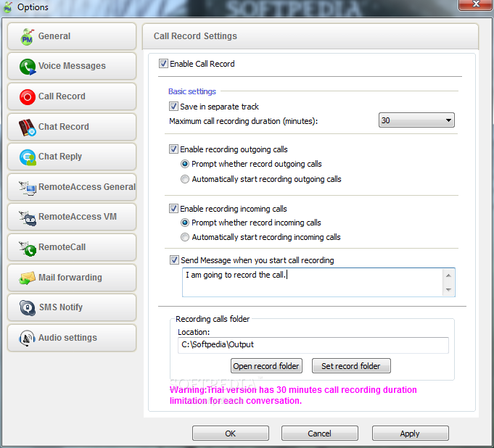Select Prompt whether record outgoing calls
This screenshot has width=494, height=448.
tap(185, 164)
